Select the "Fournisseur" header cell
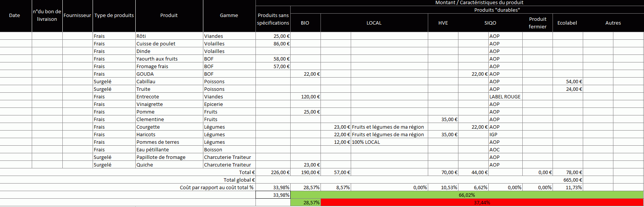The width and height of the screenshot is (644, 207). click(77, 16)
